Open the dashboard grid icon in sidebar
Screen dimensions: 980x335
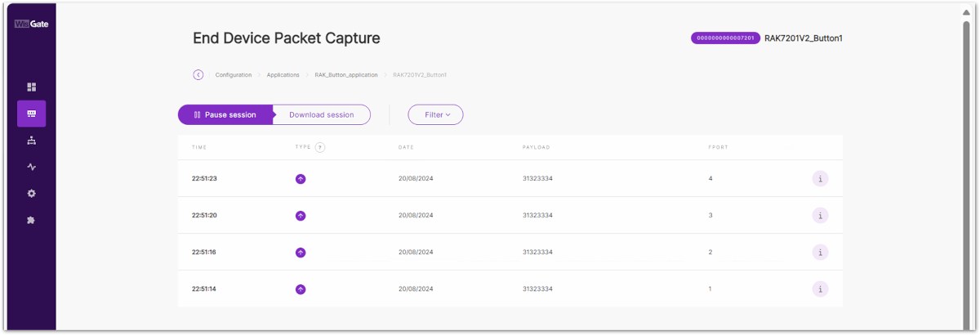point(31,87)
